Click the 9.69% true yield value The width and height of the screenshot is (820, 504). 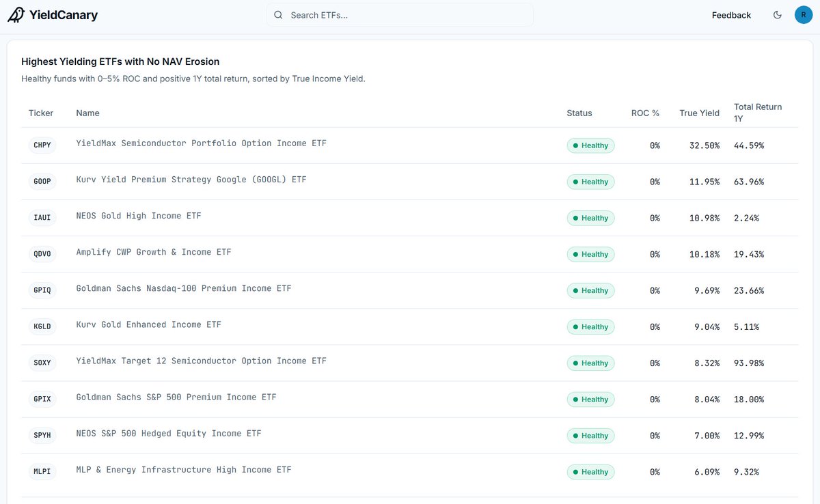click(707, 290)
